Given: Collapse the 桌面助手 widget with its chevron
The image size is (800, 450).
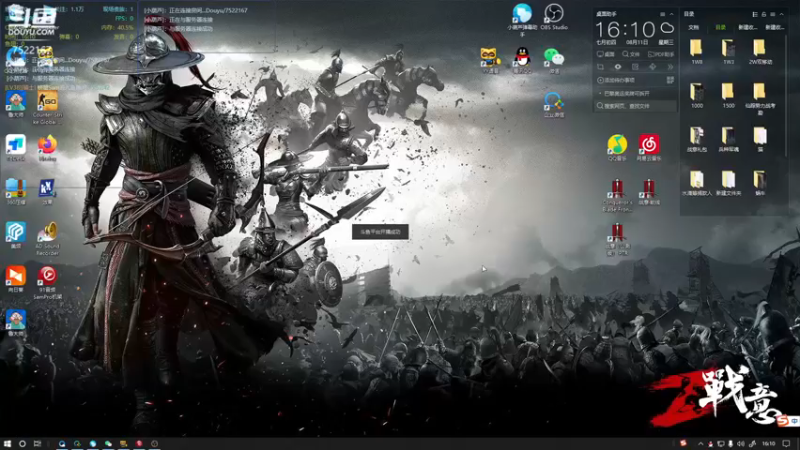Looking at the screenshot, I should pos(671,14).
